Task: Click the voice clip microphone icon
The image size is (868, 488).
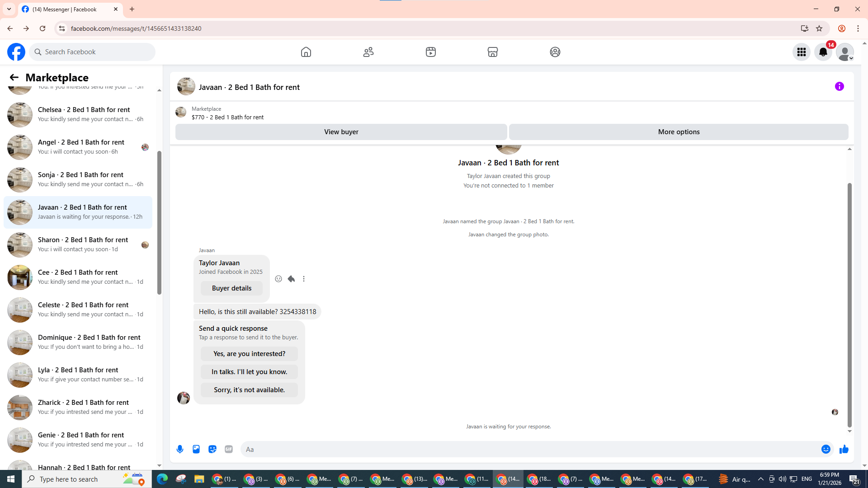Action: coord(180,449)
